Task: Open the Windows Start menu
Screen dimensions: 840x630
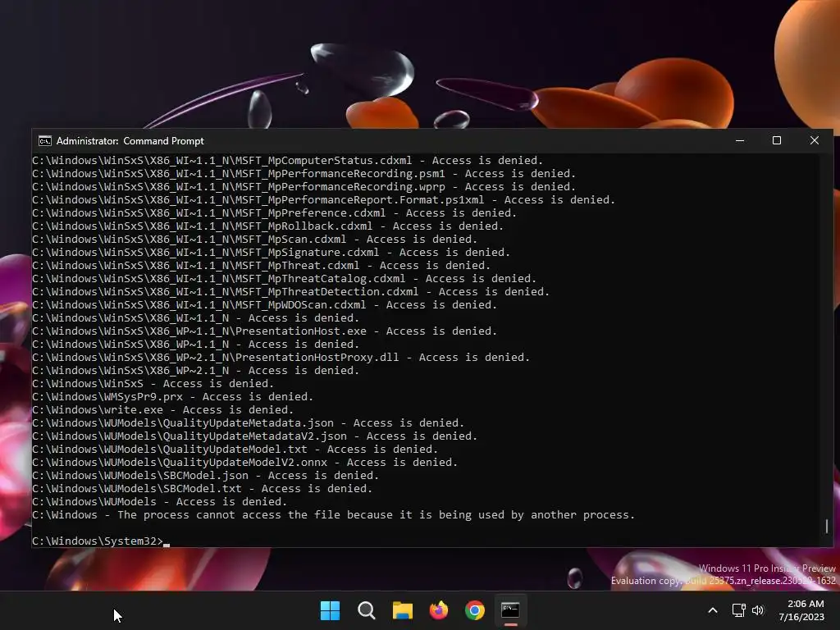Action: point(330,610)
